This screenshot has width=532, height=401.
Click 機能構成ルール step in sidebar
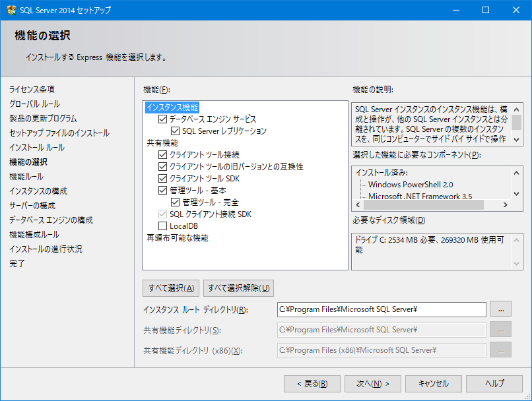[x=34, y=235]
